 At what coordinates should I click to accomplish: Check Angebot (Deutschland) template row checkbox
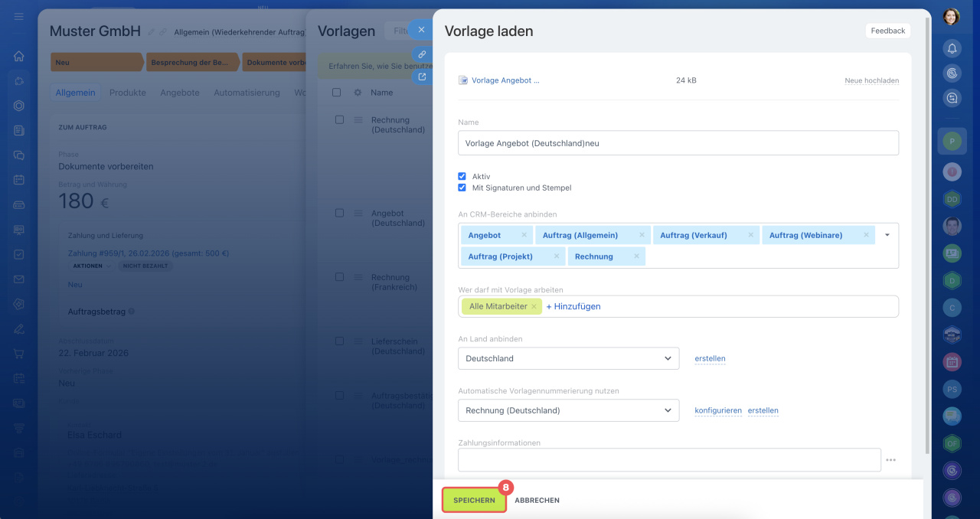[339, 214]
